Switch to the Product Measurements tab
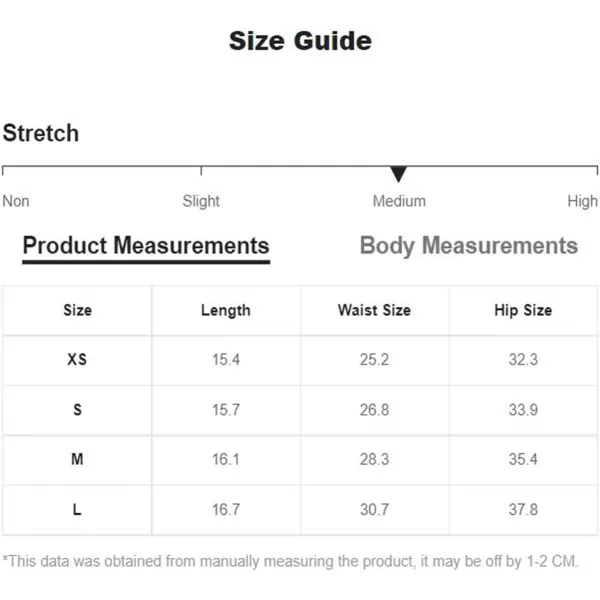This screenshot has height=600, width=600. [x=146, y=246]
